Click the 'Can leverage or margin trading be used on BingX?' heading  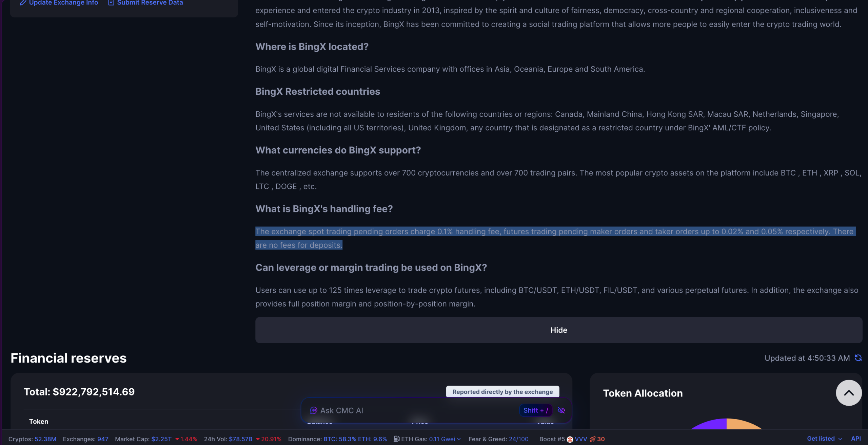click(371, 268)
